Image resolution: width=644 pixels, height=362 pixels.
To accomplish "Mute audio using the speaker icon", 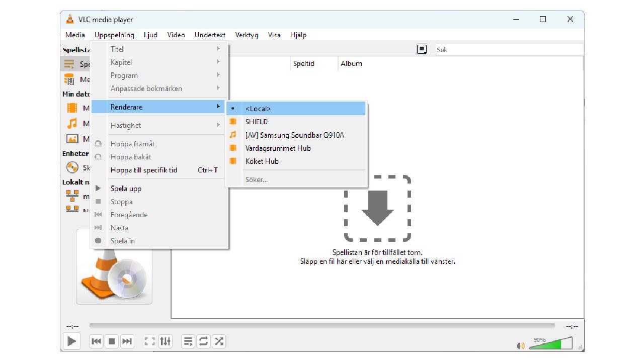I will point(520,346).
